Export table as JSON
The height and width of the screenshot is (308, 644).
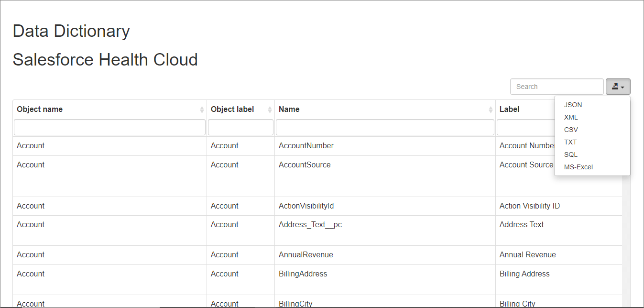coord(573,105)
